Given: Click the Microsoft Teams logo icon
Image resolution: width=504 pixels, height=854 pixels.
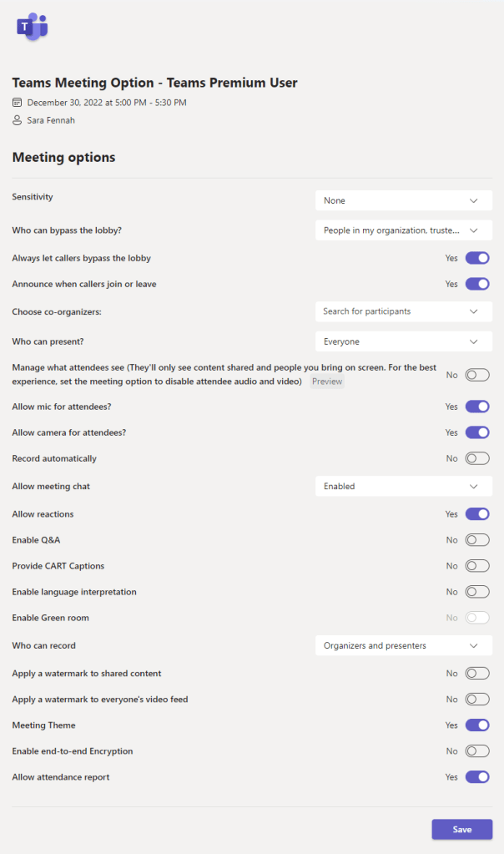Looking at the screenshot, I should (32, 28).
